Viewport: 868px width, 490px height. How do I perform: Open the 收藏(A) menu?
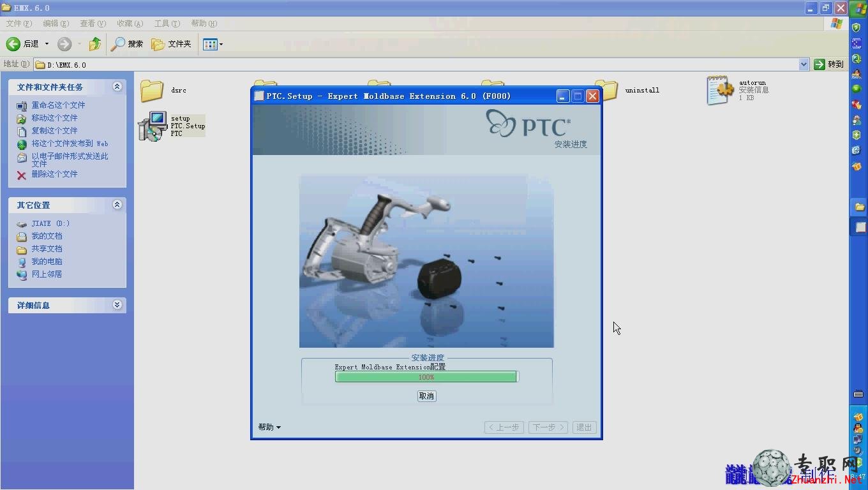(130, 24)
